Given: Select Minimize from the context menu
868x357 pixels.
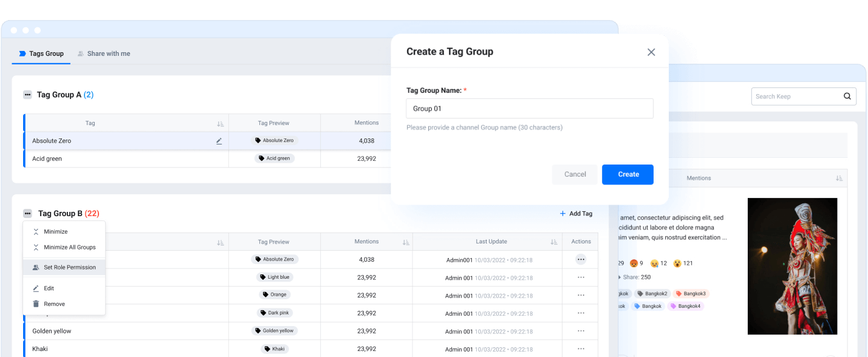Looking at the screenshot, I should click(x=56, y=231).
